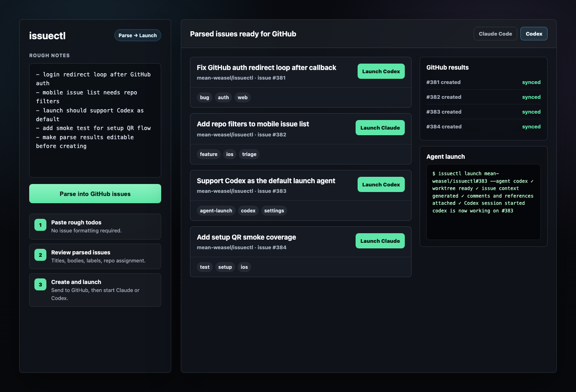Select the feature label tag
The height and width of the screenshot is (392, 576).
[209, 154]
